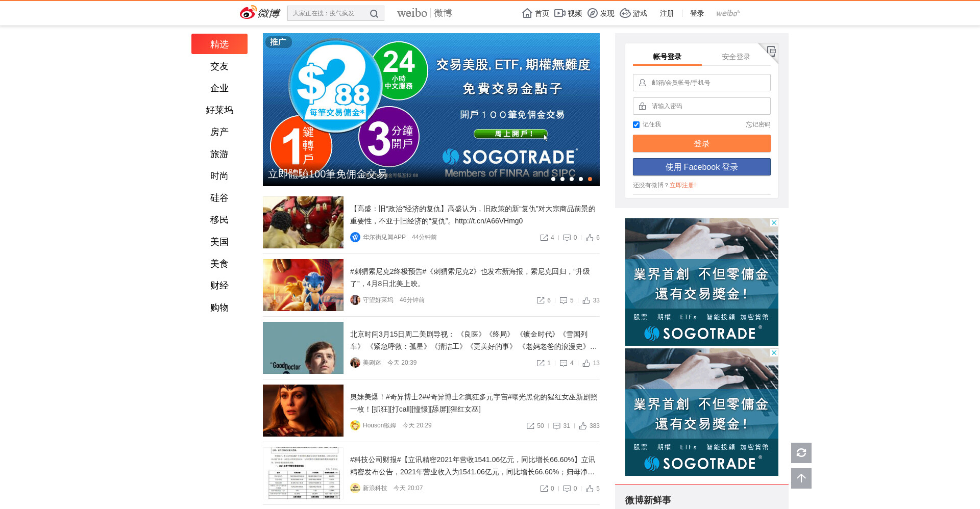Select 时尚 category in sidebar
The width and height of the screenshot is (980, 509).
pyautogui.click(x=219, y=176)
